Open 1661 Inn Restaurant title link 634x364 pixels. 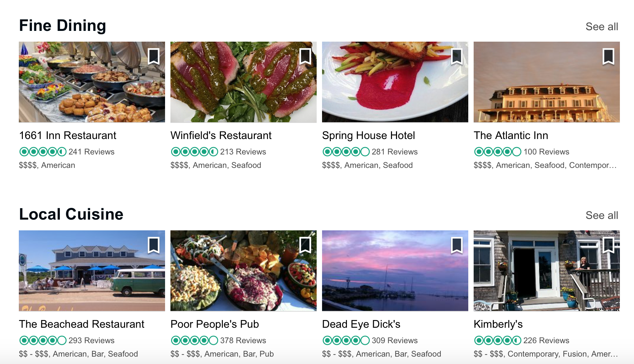[x=68, y=135]
